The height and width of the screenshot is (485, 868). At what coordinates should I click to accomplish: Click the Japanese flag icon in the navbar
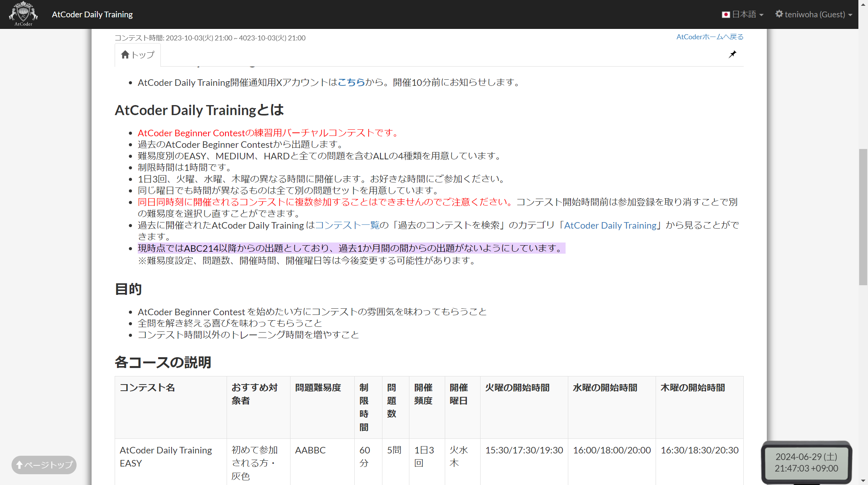(726, 14)
